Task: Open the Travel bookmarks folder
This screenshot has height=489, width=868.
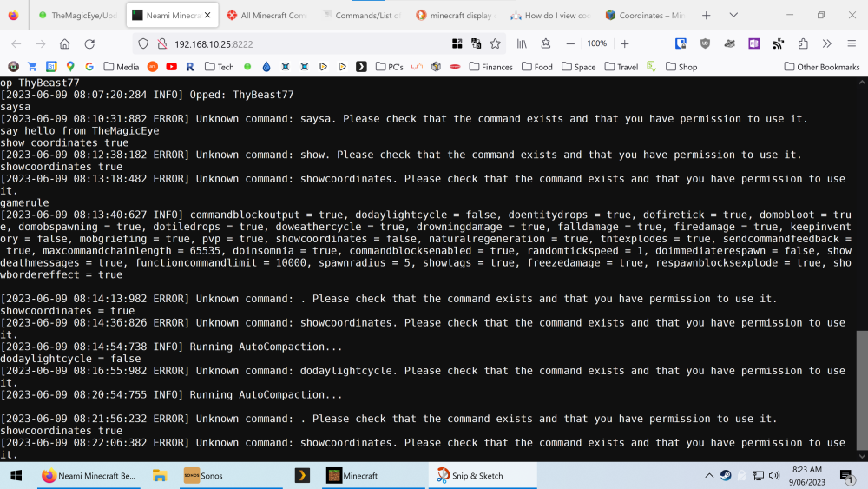Action: pos(621,67)
